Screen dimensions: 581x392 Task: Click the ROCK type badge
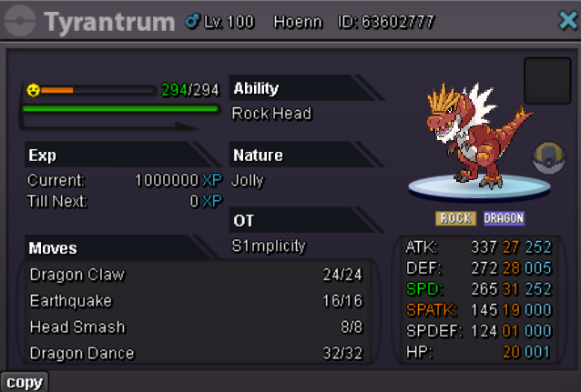point(455,218)
